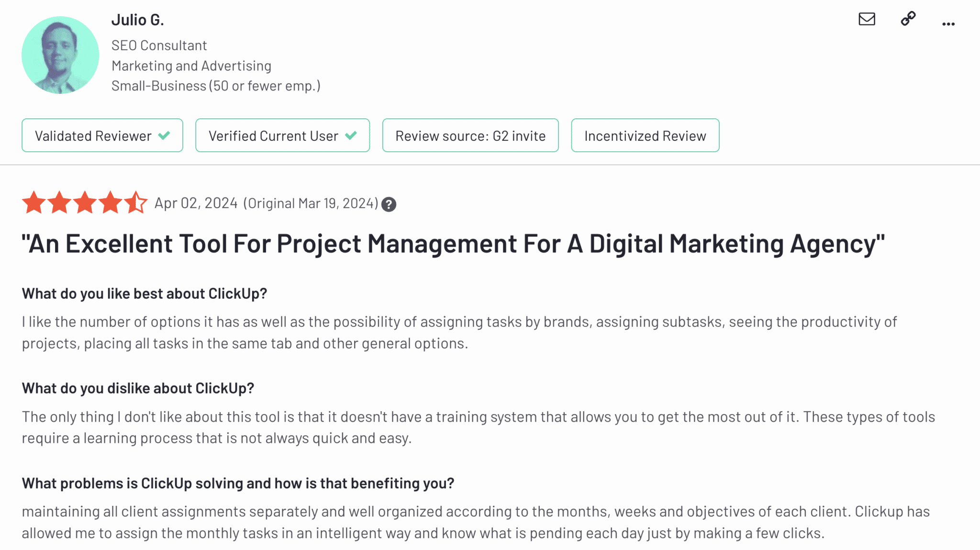The height and width of the screenshot is (550, 980).
Task: Click "Small-Business (50 or fewer emp.)" text
Action: point(216,86)
